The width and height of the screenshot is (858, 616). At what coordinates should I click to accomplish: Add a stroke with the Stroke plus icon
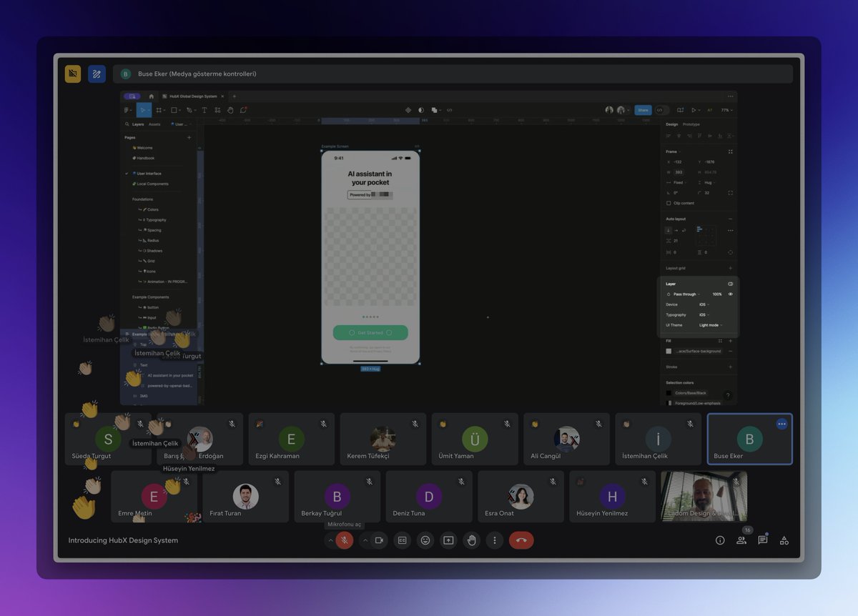click(730, 367)
